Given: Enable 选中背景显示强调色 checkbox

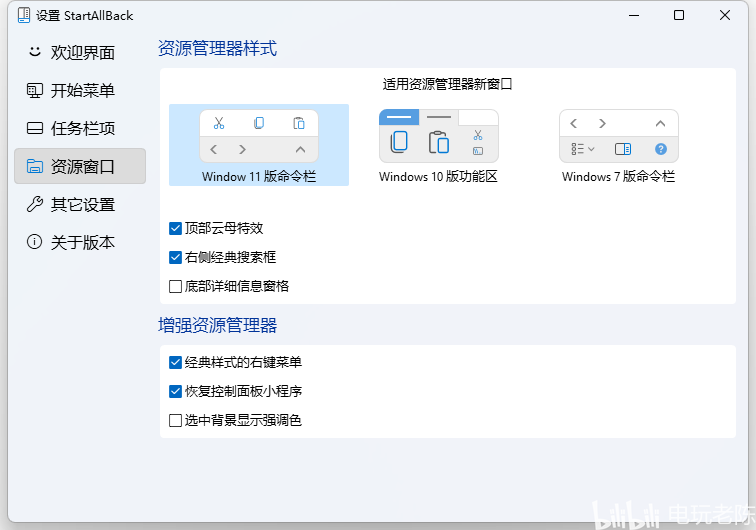Looking at the screenshot, I should (176, 421).
